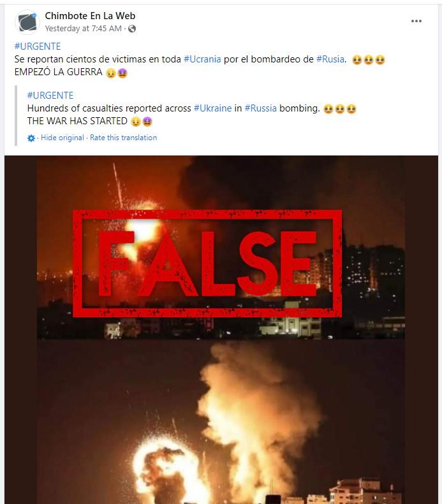Click the translation settings gear icon
Viewport: 442px width, 504px height.
pos(31,138)
